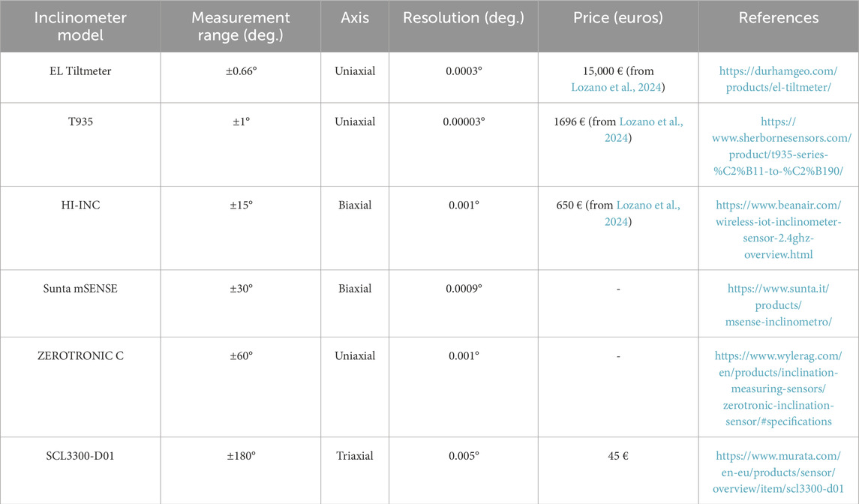This screenshot has width=859, height=504.
Task: Click the Price (euros) column header
Action: point(618,18)
